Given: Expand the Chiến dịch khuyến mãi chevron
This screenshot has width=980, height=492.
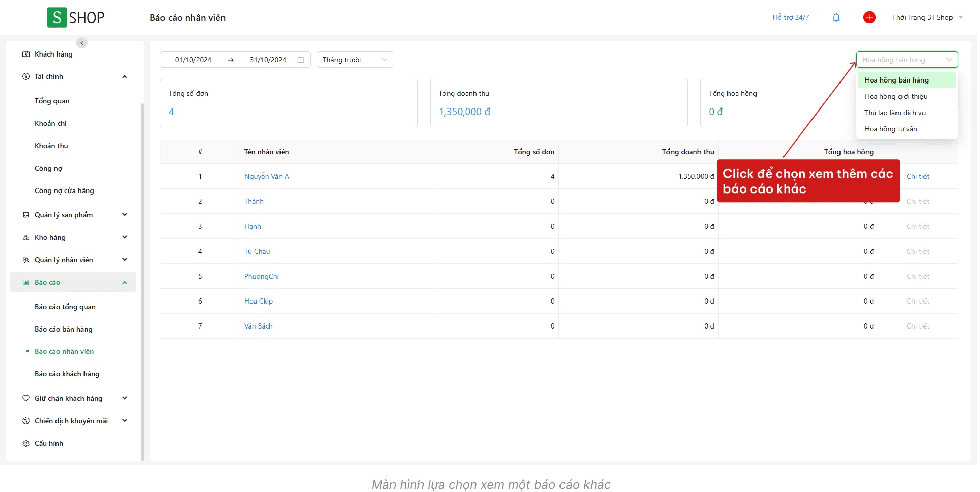Looking at the screenshot, I should [x=125, y=421].
